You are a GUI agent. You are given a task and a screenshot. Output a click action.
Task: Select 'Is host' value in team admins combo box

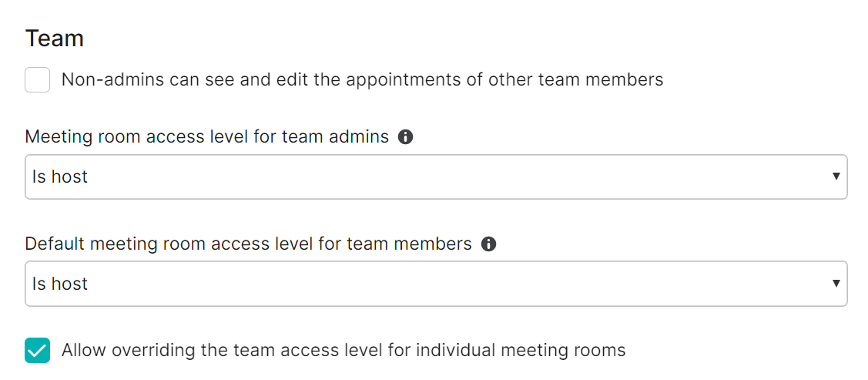(60, 177)
